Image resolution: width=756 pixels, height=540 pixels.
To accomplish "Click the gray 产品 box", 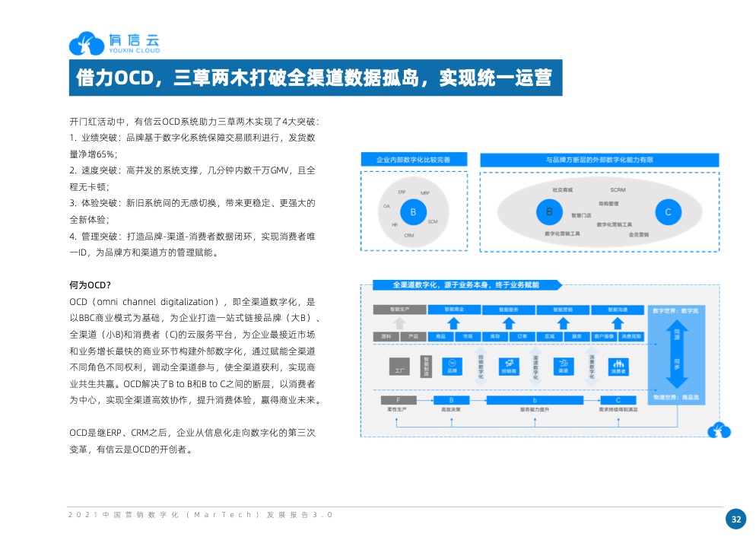I will pos(413,336).
